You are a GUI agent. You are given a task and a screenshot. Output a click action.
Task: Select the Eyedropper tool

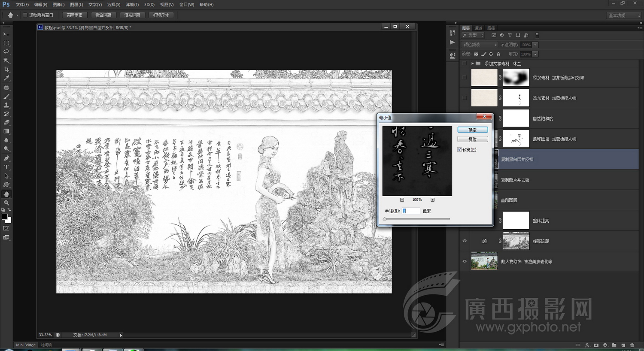pos(6,78)
